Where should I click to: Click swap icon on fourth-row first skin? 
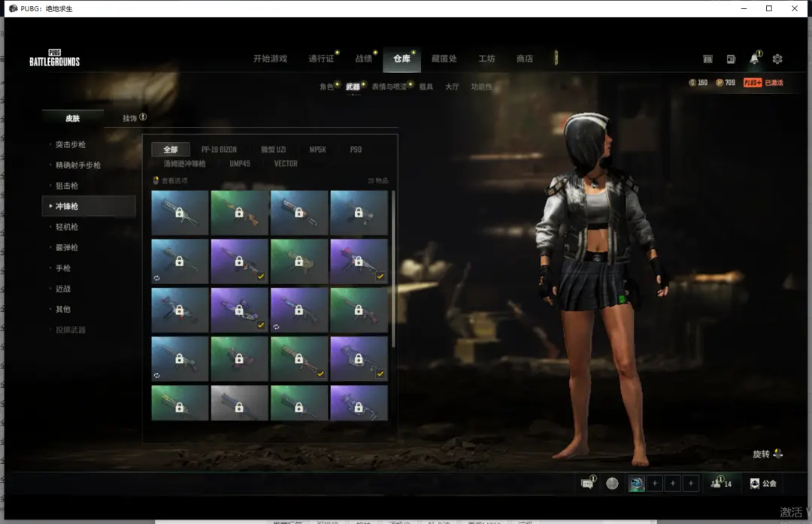[x=156, y=375]
